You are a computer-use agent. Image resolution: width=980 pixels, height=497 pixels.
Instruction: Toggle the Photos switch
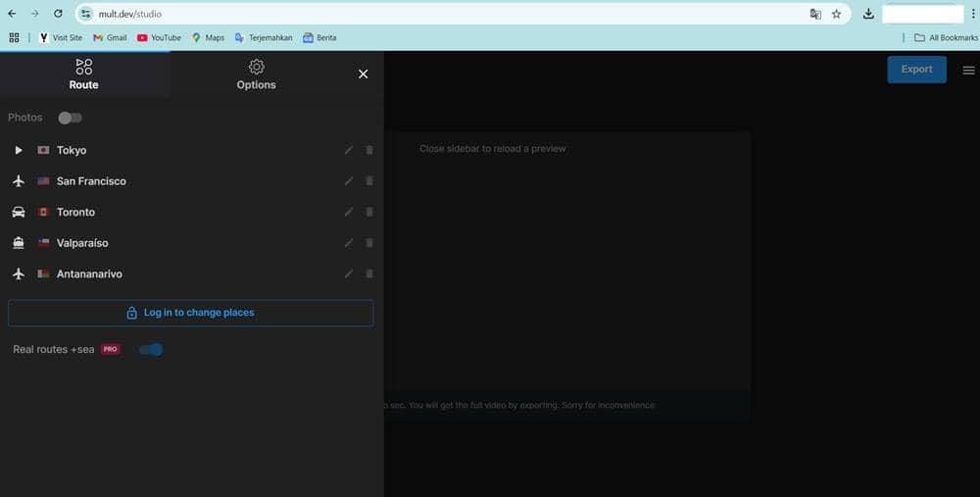pos(70,118)
